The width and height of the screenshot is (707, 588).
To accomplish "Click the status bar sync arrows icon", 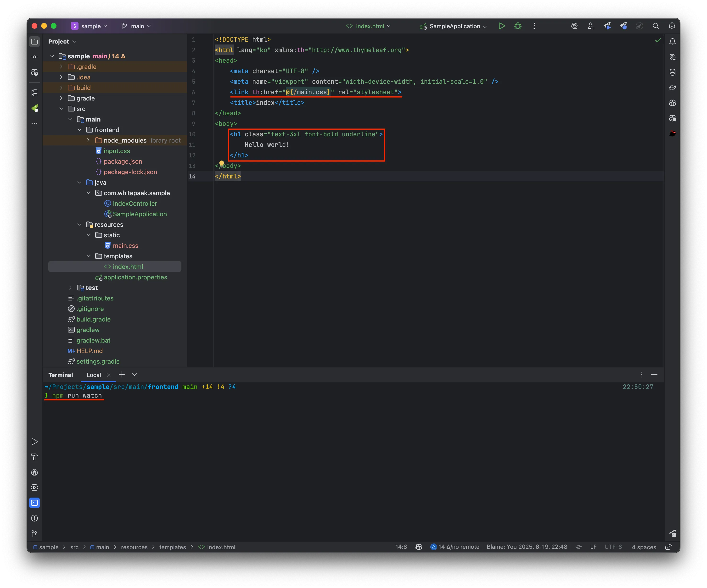I will 578,547.
